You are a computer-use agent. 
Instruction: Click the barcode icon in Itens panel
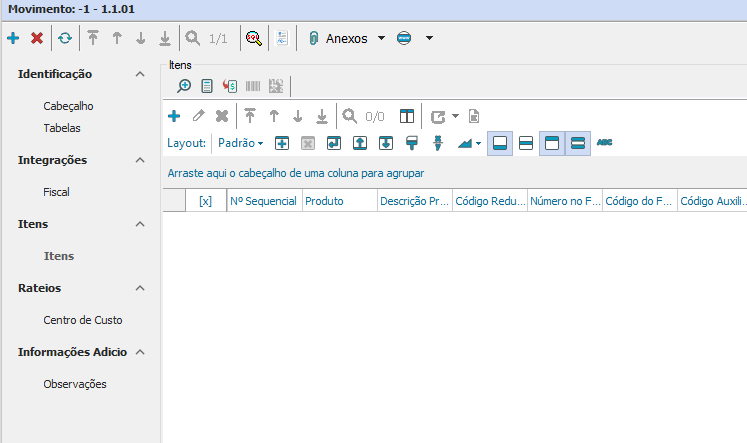point(253,86)
